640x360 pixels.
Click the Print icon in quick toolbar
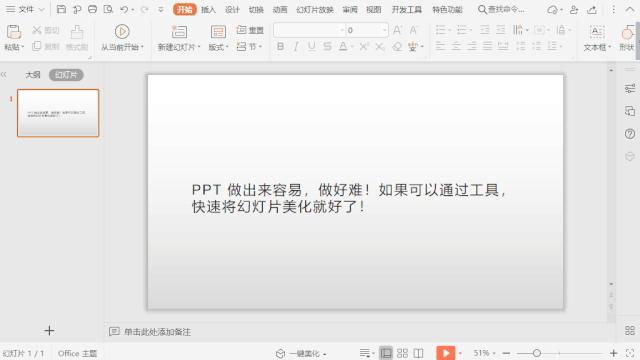tap(93, 9)
